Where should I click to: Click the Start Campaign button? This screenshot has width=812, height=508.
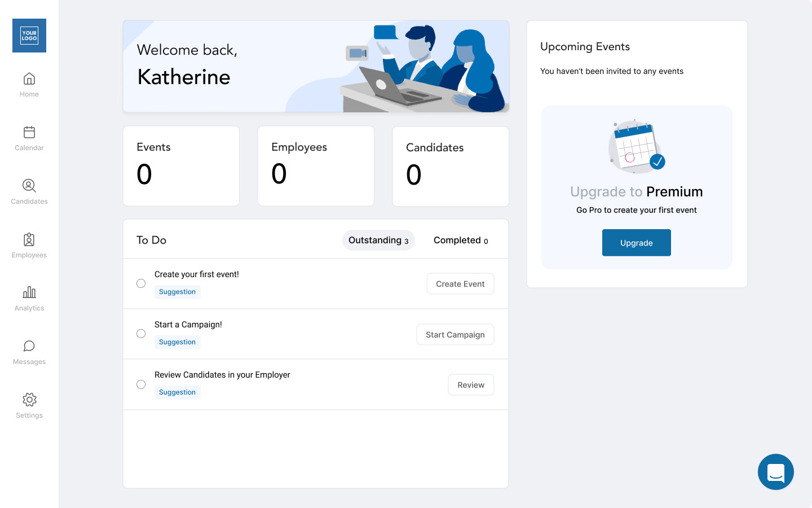[x=455, y=335]
